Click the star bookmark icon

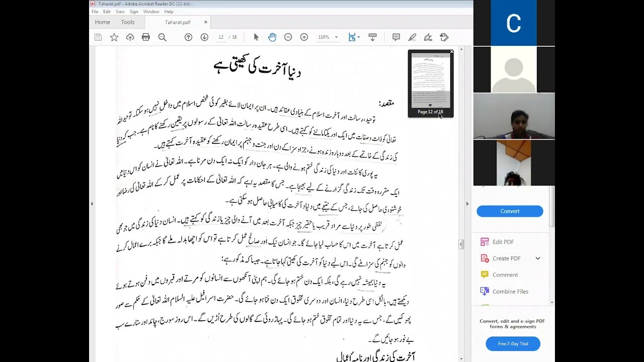tap(114, 37)
